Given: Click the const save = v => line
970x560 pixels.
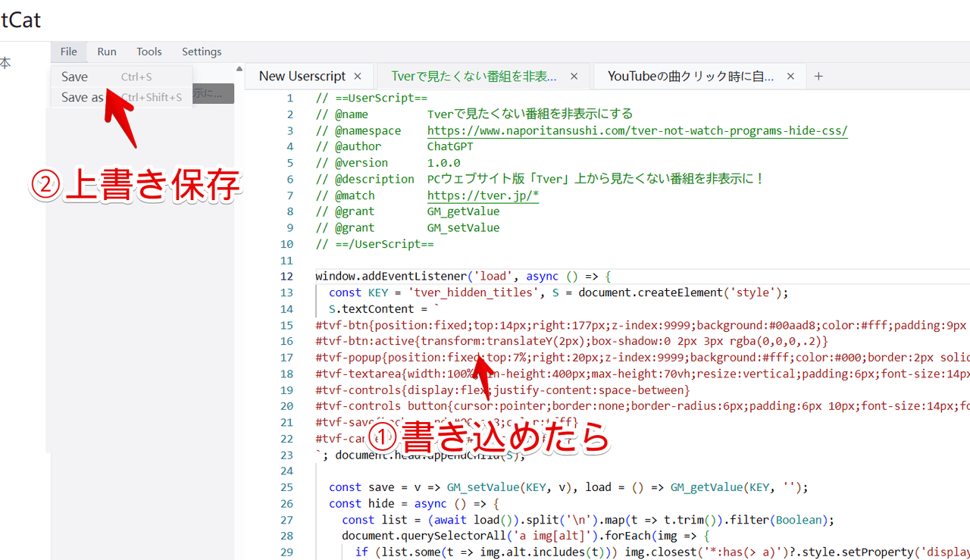Looking at the screenshot, I should click(568, 487).
